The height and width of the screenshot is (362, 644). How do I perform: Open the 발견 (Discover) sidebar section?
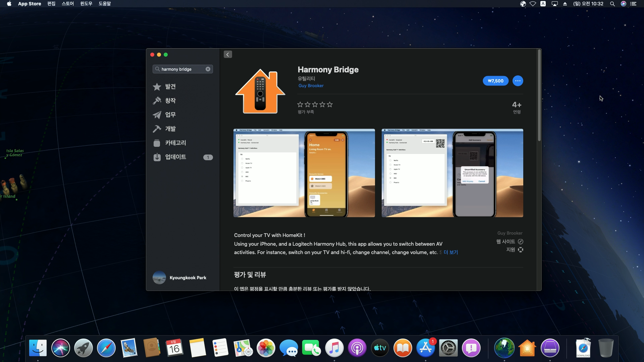pos(170,86)
